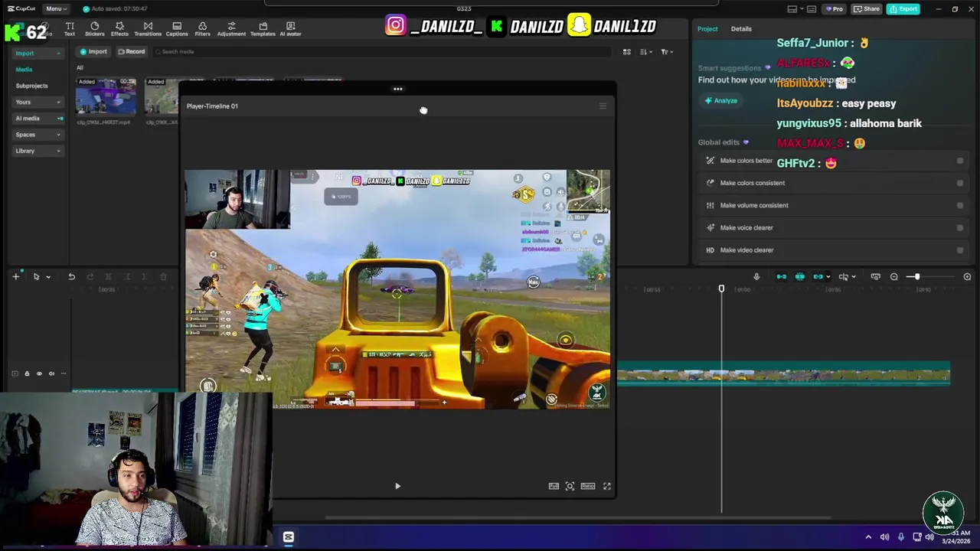Toggle the player fullscreen mode

(x=607, y=486)
